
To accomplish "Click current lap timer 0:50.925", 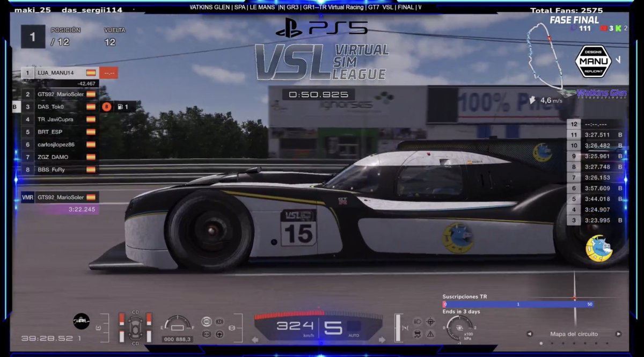I will point(319,94).
